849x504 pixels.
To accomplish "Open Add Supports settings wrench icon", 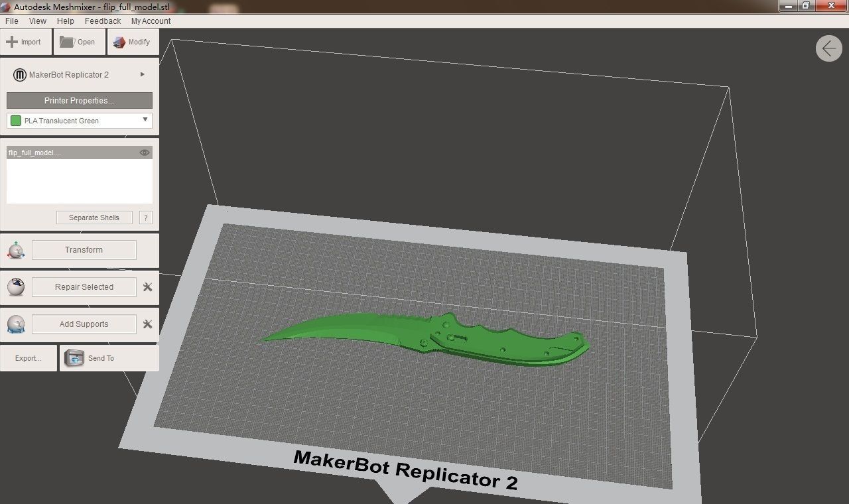I will (147, 324).
